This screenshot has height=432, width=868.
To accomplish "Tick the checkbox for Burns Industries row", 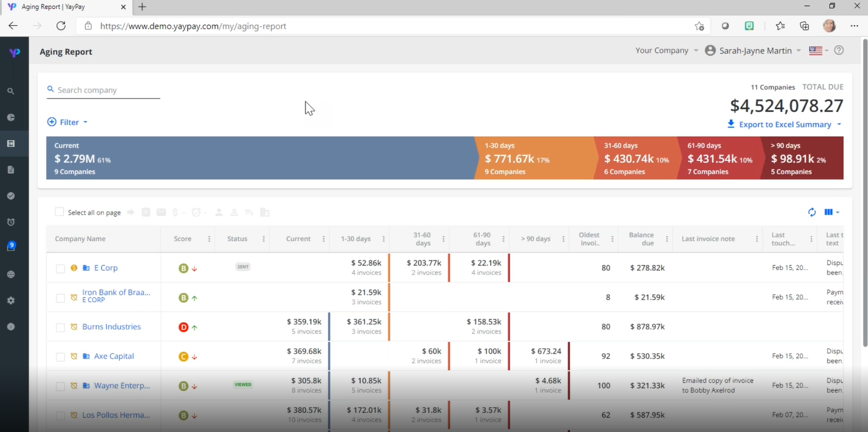I will (60, 327).
